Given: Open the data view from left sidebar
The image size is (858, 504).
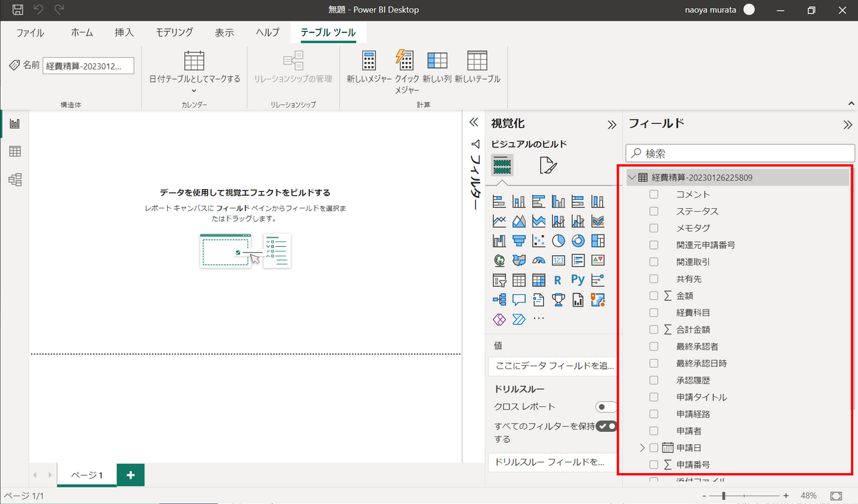Looking at the screenshot, I should [x=14, y=151].
